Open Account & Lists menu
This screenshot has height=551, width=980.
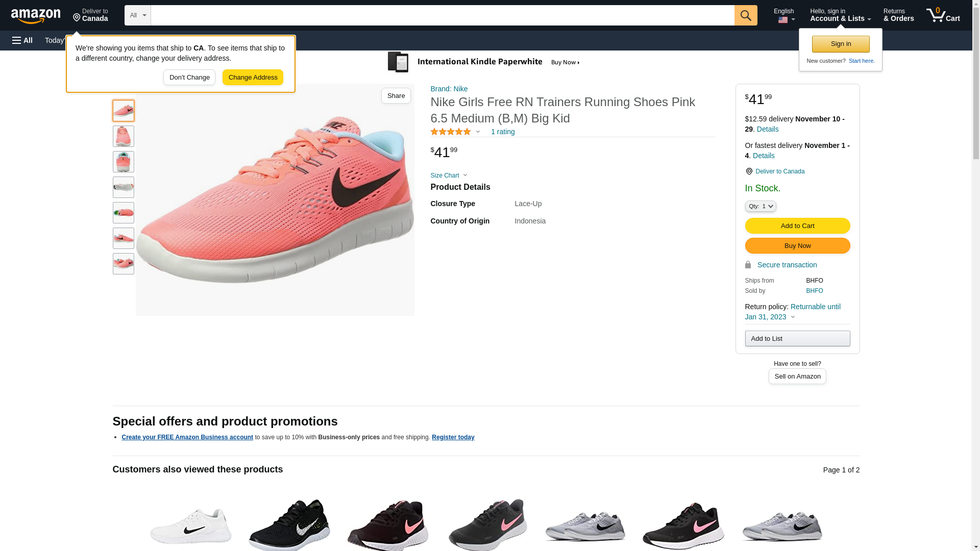click(x=840, y=15)
